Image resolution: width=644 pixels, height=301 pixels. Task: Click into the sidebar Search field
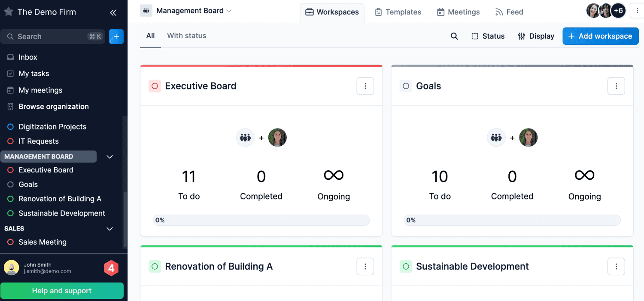click(x=52, y=37)
